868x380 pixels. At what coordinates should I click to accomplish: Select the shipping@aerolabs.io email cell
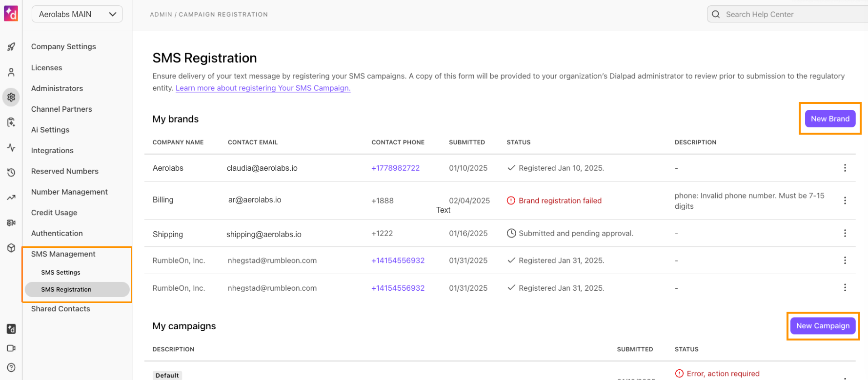pyautogui.click(x=264, y=234)
